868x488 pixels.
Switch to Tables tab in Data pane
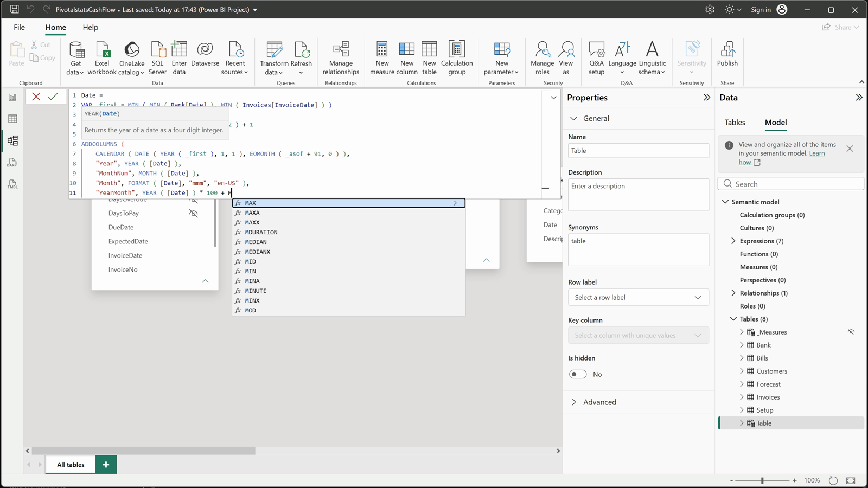click(x=735, y=123)
